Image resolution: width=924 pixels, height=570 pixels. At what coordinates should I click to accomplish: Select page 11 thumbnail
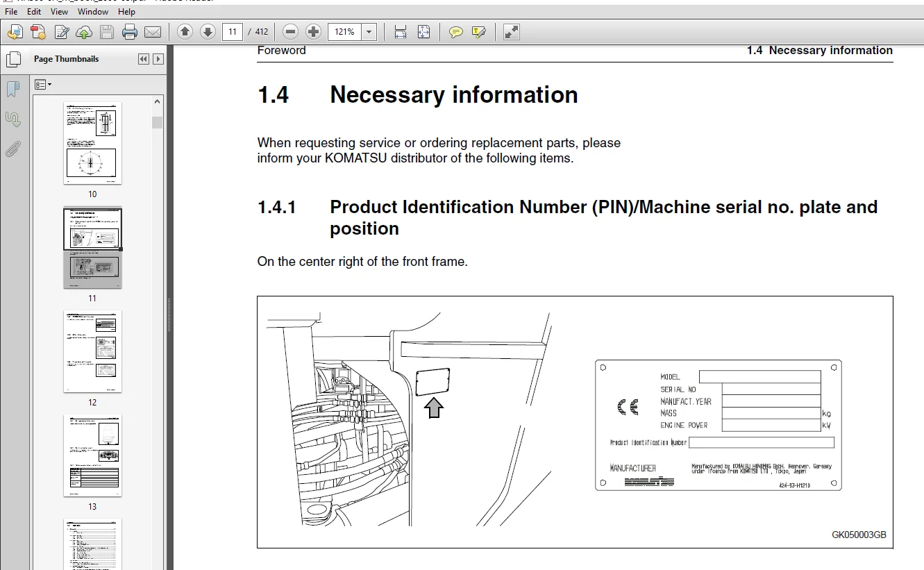click(92, 247)
